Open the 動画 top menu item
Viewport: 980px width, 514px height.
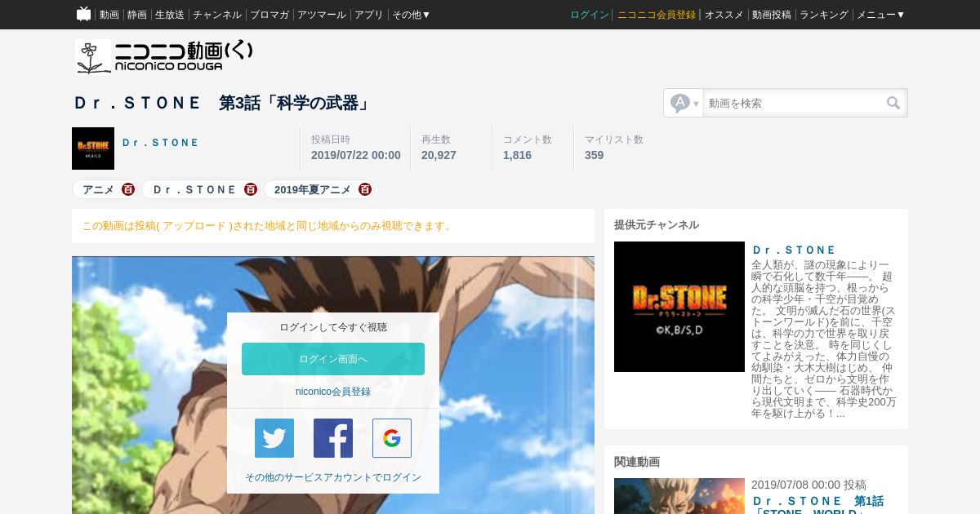(x=109, y=15)
